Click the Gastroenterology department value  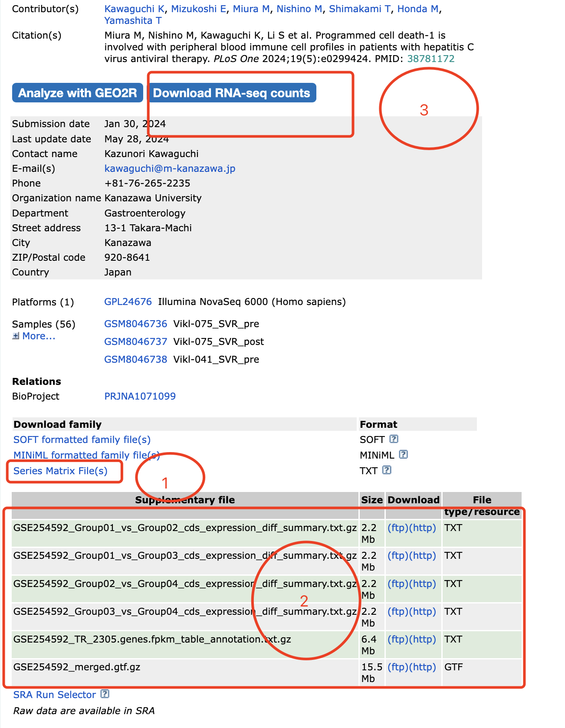coord(145,213)
